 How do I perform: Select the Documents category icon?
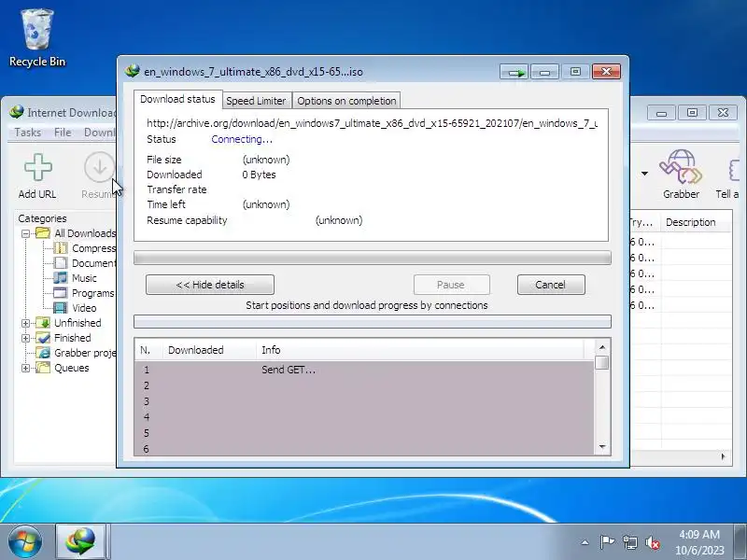61,263
